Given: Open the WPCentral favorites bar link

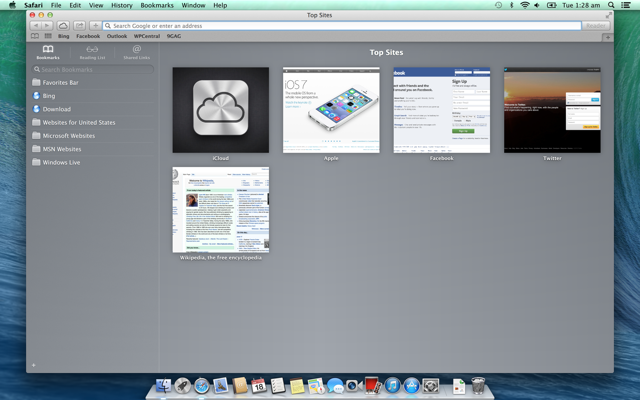Looking at the screenshot, I should (147, 36).
